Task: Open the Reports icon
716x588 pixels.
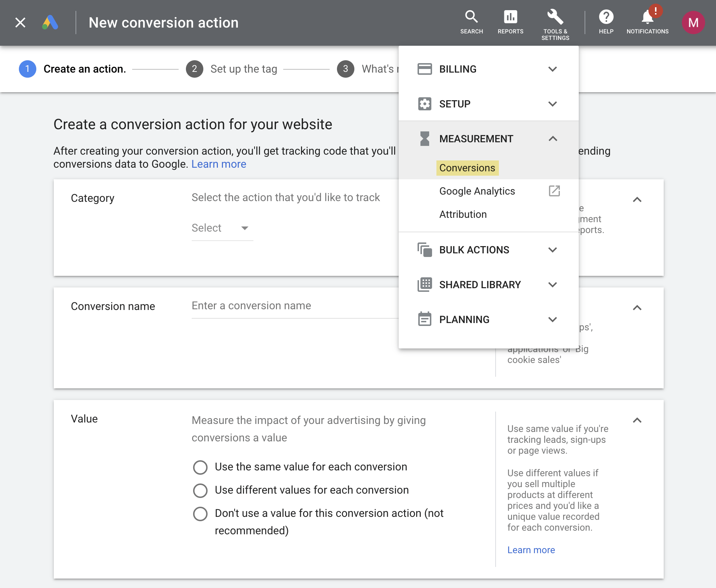Action: tap(510, 17)
